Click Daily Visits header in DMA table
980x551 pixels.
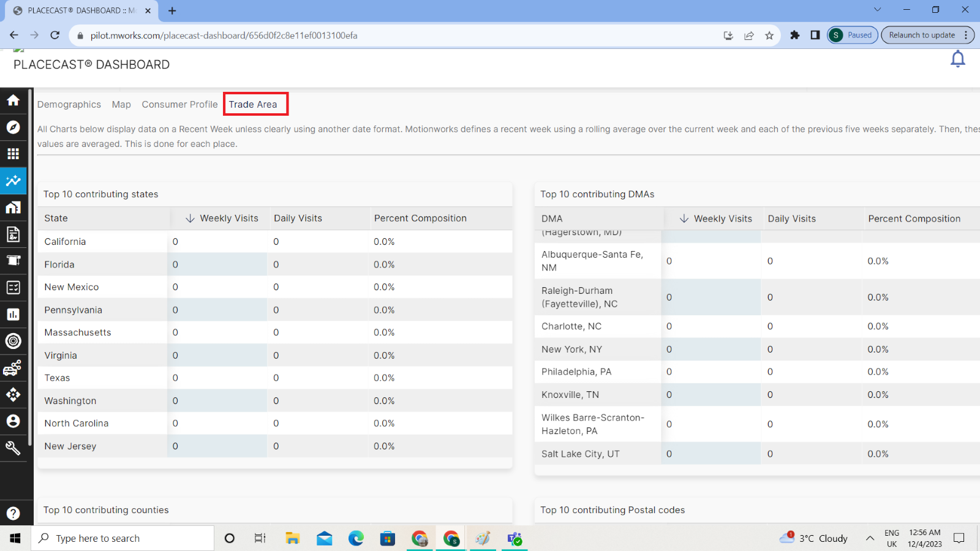(x=792, y=219)
